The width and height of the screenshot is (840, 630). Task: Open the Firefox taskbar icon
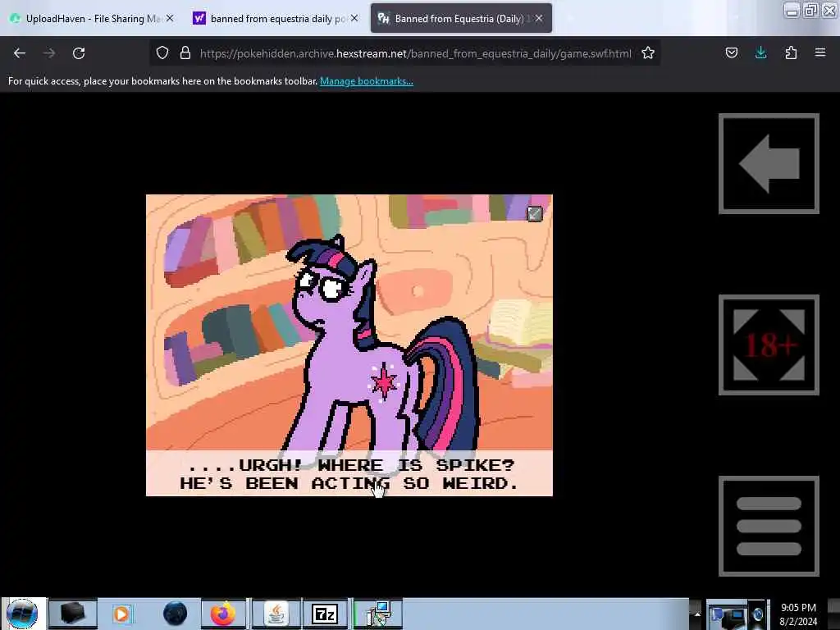[x=223, y=614]
